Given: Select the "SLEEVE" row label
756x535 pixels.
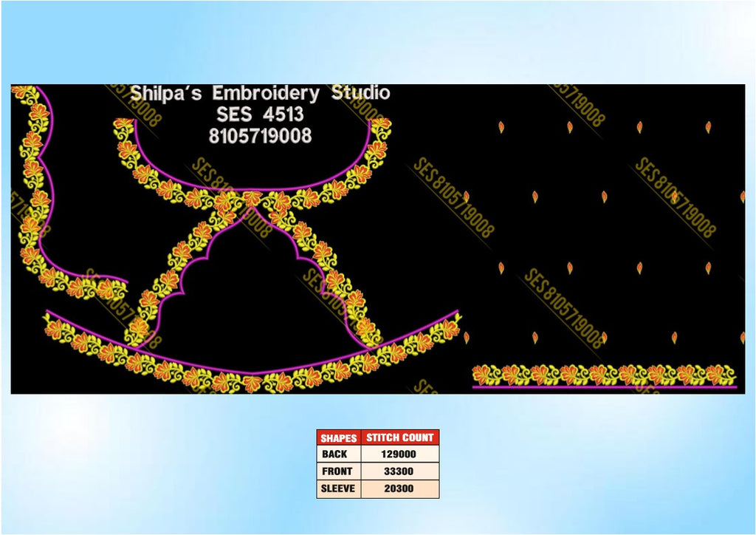Looking at the screenshot, I should 338,488.
